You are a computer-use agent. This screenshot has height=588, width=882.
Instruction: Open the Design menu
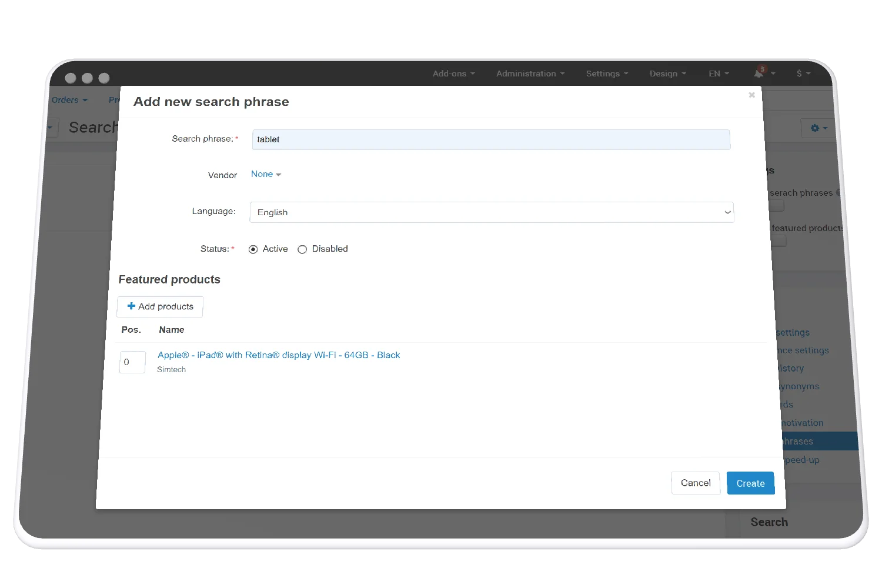[667, 73]
